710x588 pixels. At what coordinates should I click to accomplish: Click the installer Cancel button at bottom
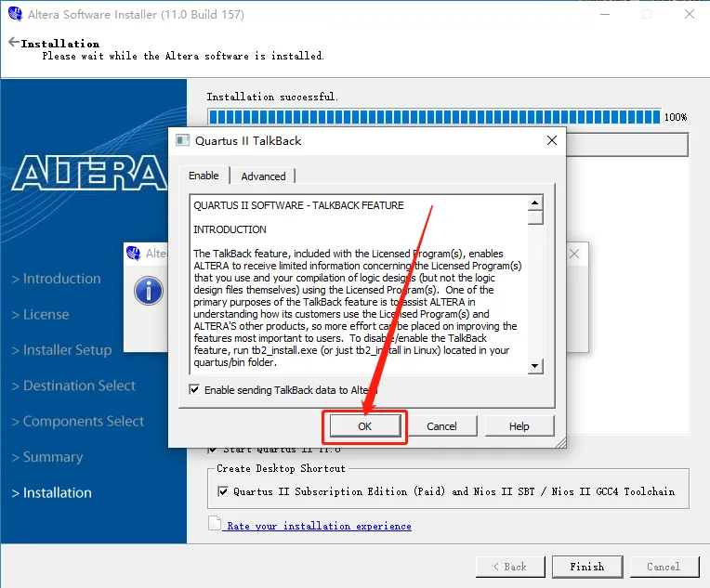(664, 567)
